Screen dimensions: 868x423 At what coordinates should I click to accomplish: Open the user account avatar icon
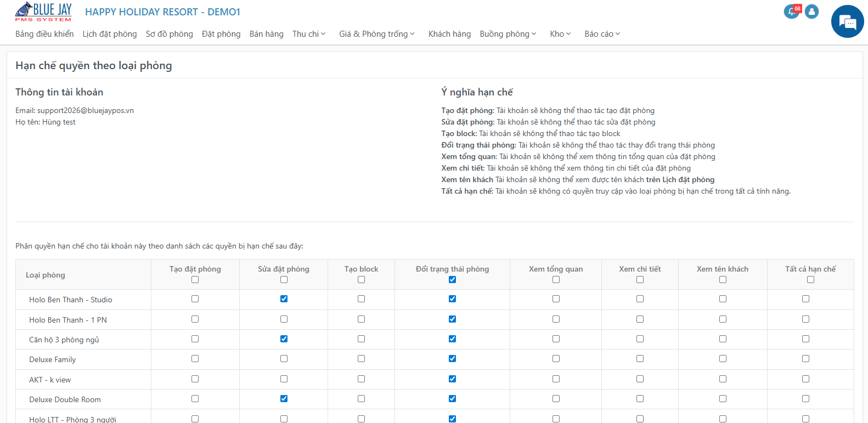(812, 12)
